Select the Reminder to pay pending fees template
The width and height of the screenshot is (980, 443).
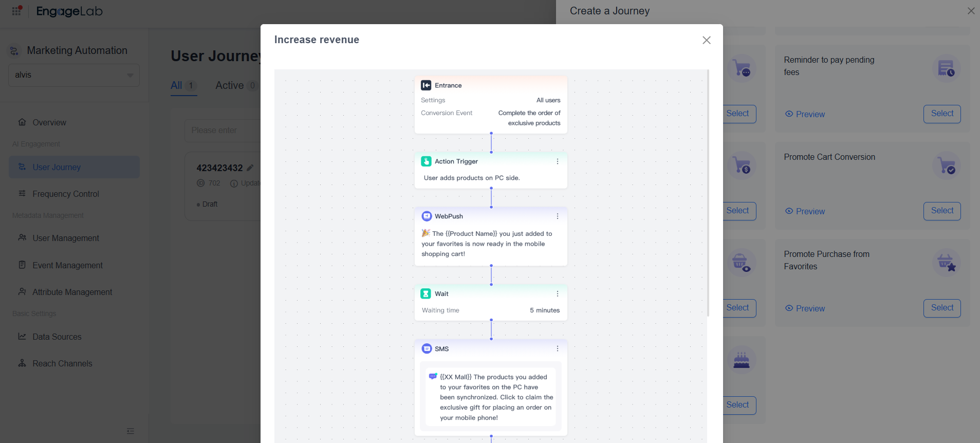pyautogui.click(x=942, y=114)
